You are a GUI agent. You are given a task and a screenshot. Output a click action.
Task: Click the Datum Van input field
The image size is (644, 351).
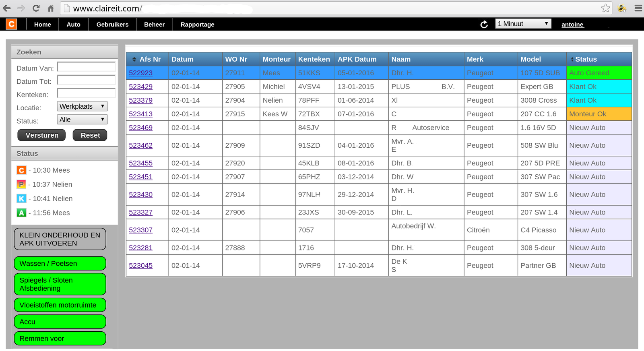[86, 67]
